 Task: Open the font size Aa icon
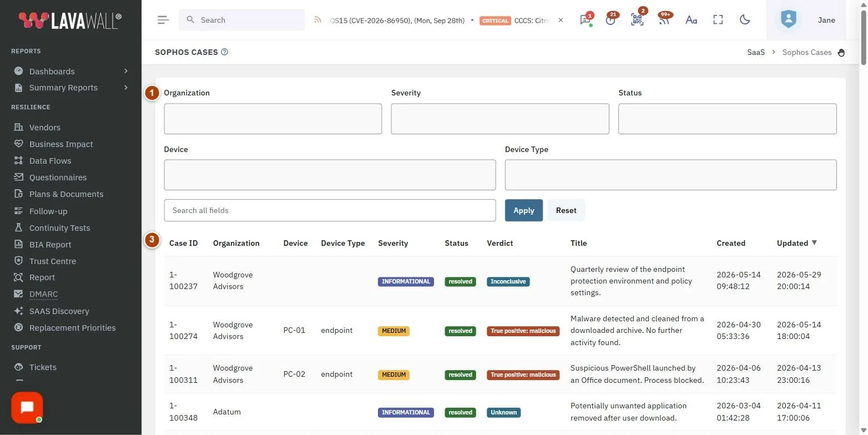click(x=691, y=20)
